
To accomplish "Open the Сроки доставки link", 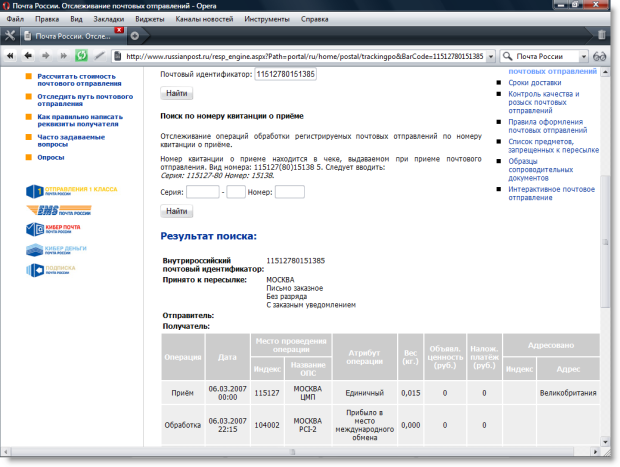I will point(535,83).
